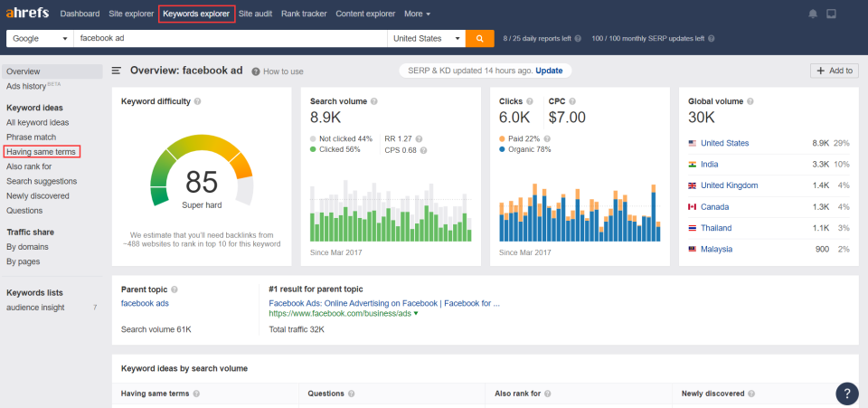Open Facebook Ads: Online Advertising result link
868x408 pixels.
click(384, 303)
